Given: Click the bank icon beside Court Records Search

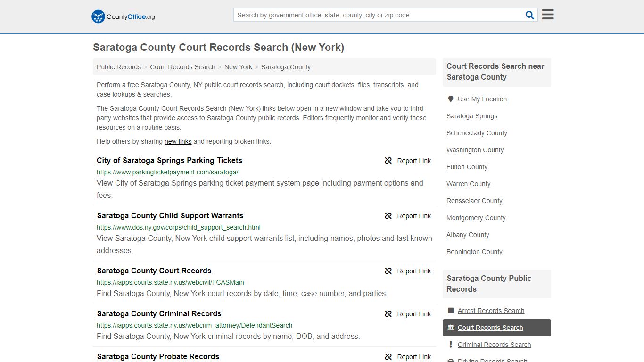Looking at the screenshot, I should (x=451, y=328).
